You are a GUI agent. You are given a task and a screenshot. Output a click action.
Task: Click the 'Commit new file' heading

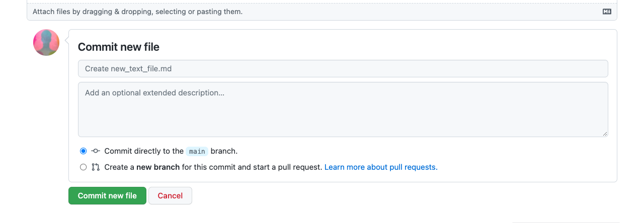(119, 47)
